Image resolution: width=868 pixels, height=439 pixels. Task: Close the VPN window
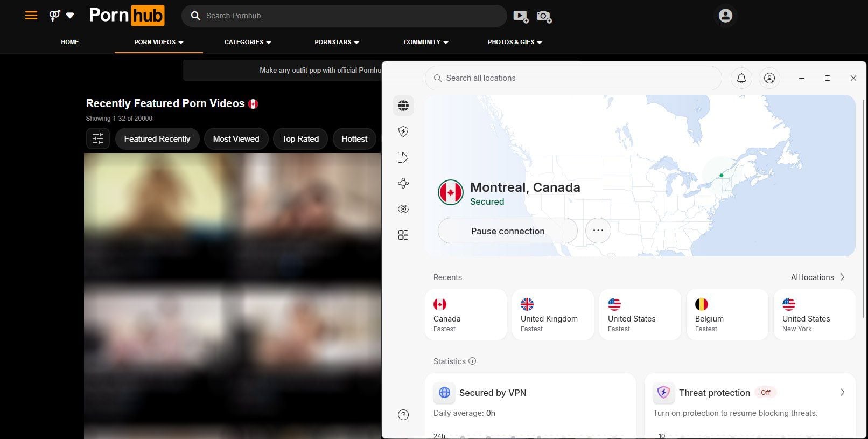(853, 78)
